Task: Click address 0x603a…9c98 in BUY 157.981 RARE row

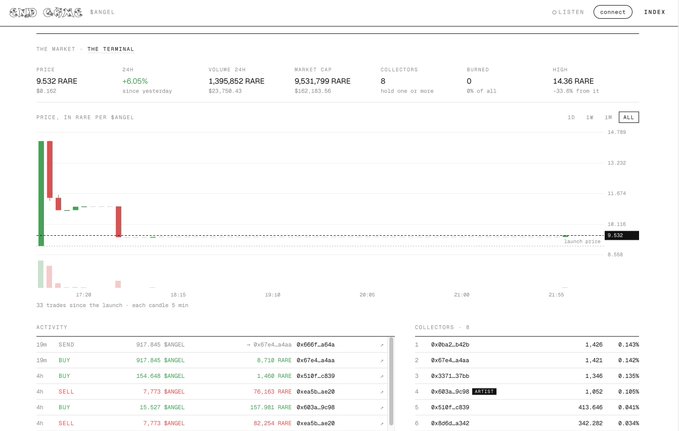Action: pos(316,407)
